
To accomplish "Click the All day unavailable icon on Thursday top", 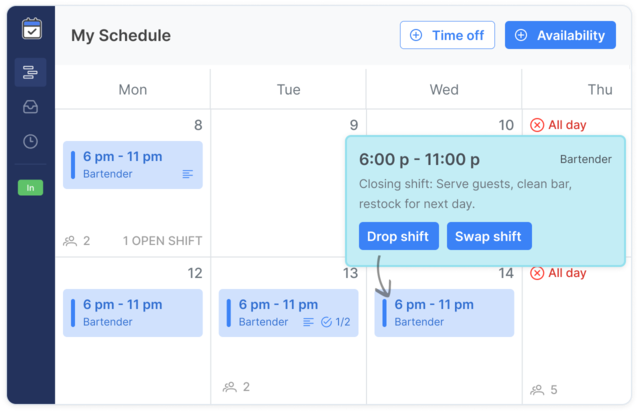I will click(x=537, y=125).
